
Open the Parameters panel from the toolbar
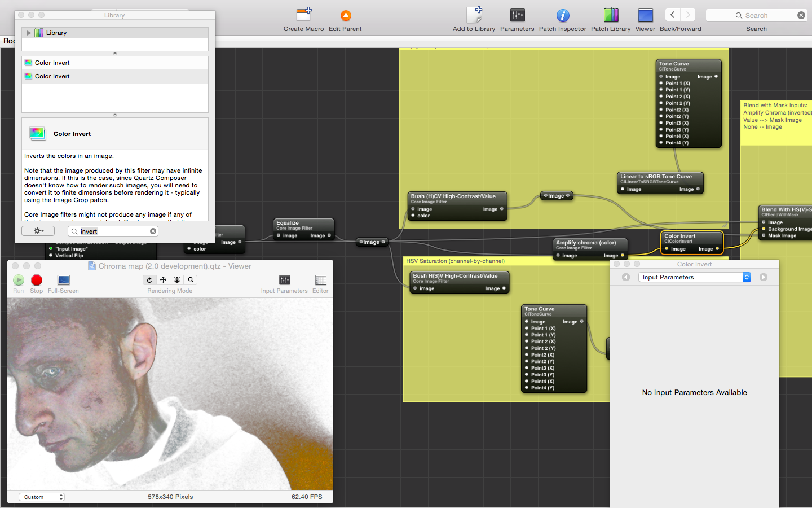pos(517,15)
